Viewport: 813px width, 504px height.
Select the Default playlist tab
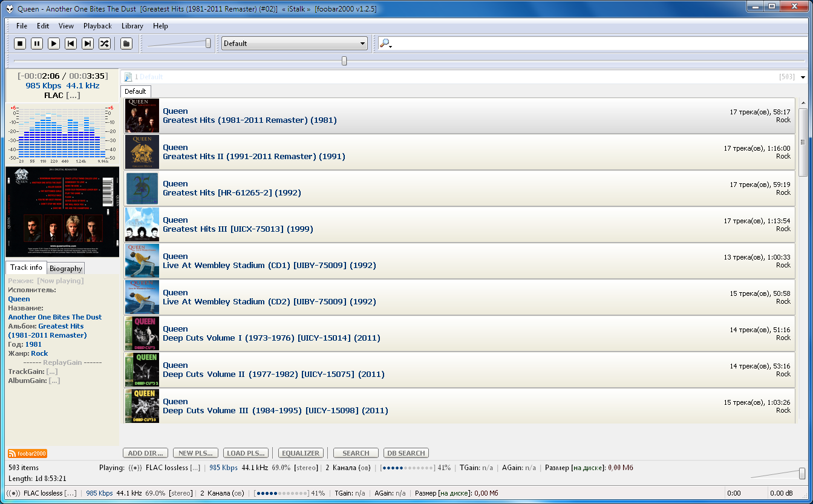coord(135,91)
